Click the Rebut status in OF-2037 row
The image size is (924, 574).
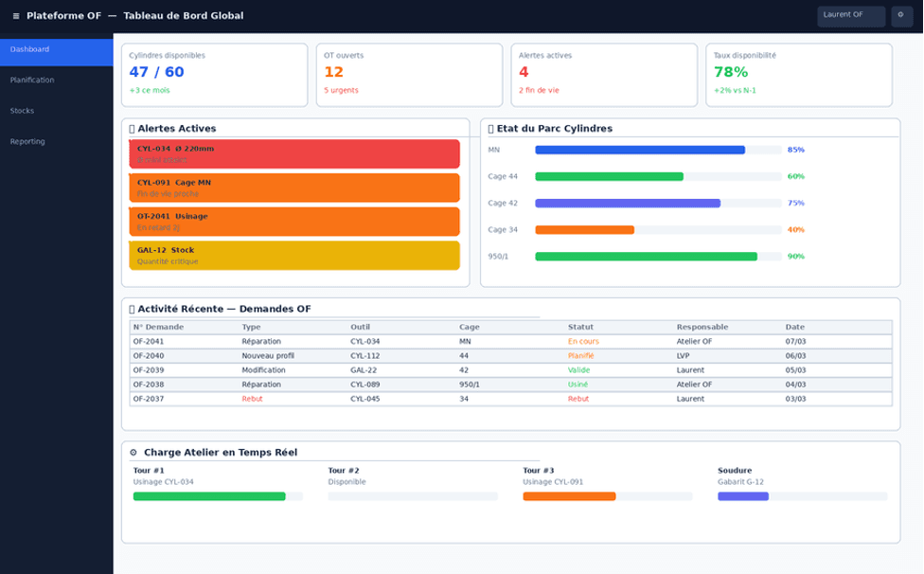578,399
